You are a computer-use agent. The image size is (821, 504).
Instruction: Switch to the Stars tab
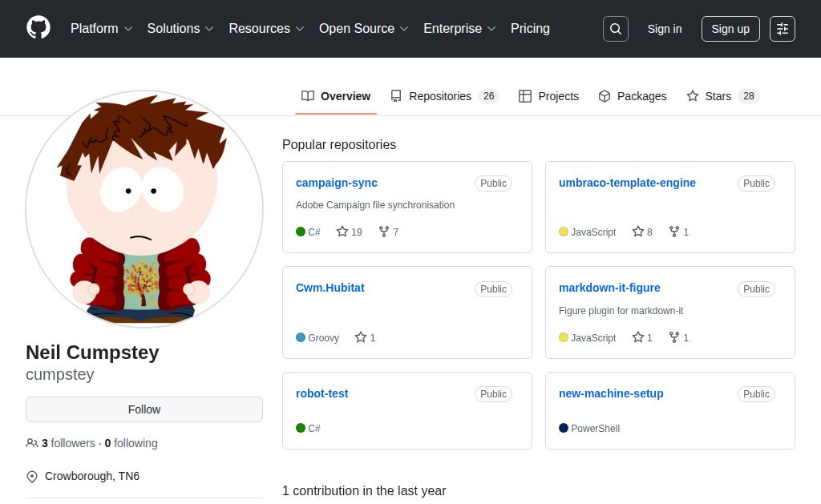(x=722, y=96)
